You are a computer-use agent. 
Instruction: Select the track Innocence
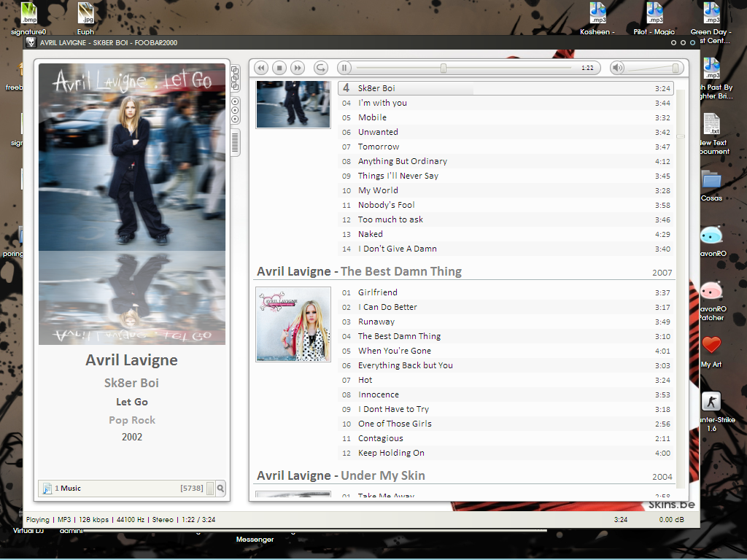click(506, 394)
